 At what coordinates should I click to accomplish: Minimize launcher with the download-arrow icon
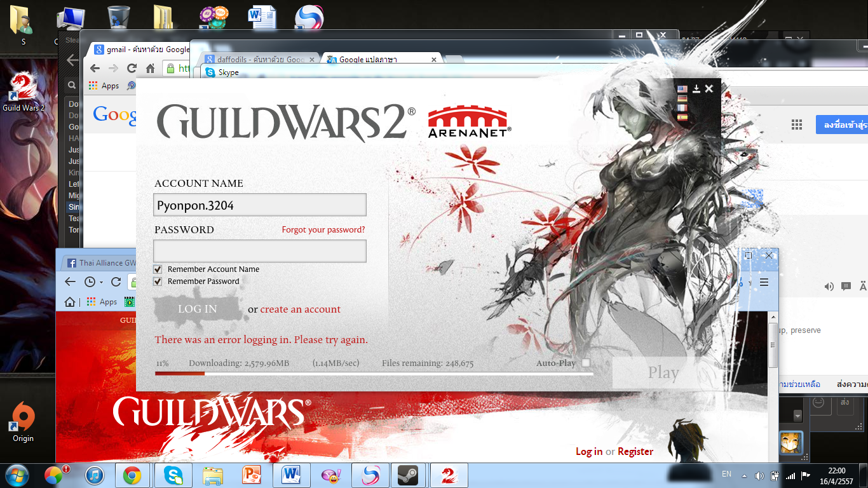pyautogui.click(x=696, y=89)
